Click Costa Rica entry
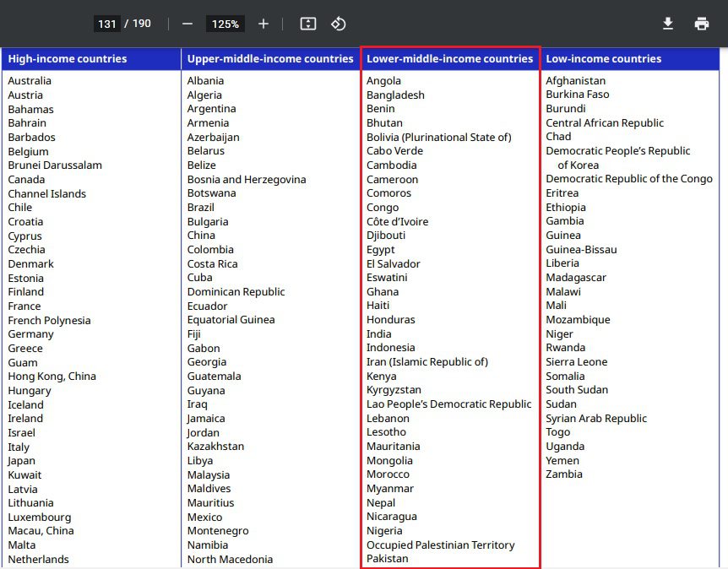 coord(212,264)
